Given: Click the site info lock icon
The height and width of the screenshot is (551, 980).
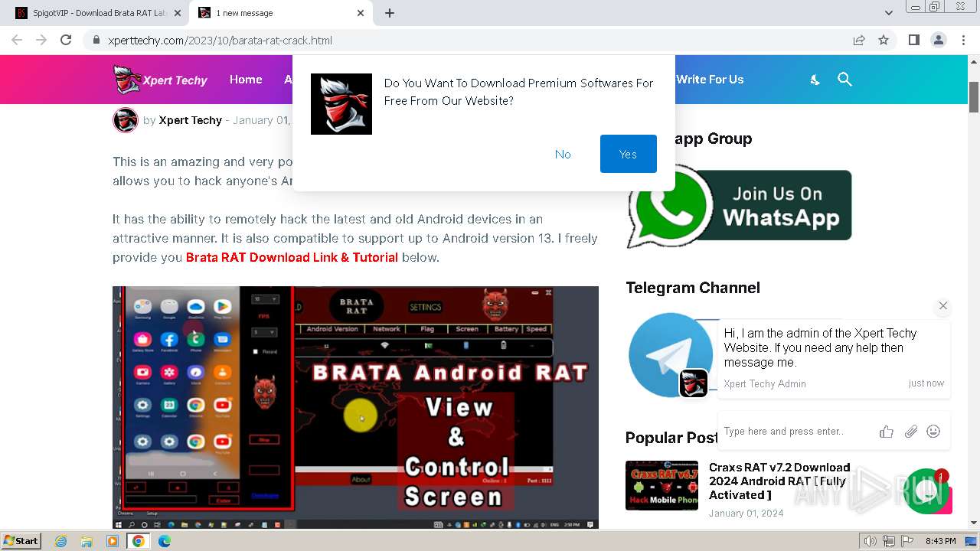Looking at the screenshot, I should tap(96, 40).
